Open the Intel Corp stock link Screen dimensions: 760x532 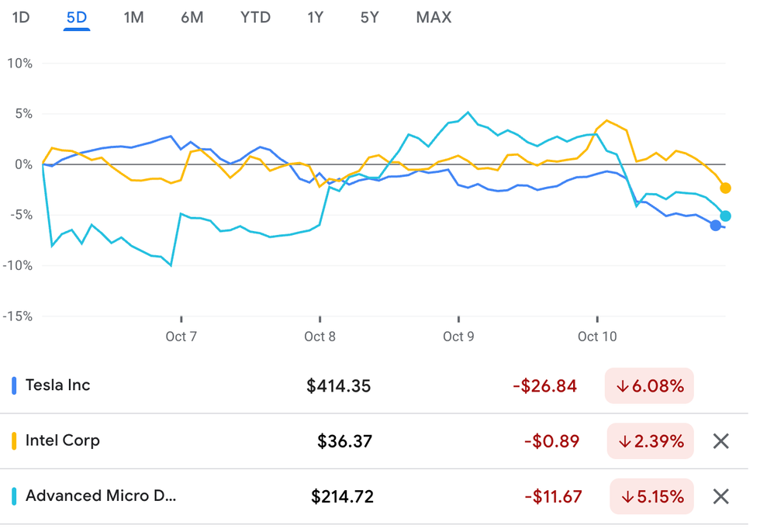pos(62,440)
